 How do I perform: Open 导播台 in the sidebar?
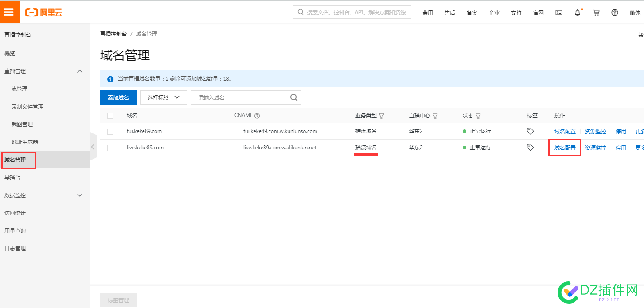pos(12,177)
